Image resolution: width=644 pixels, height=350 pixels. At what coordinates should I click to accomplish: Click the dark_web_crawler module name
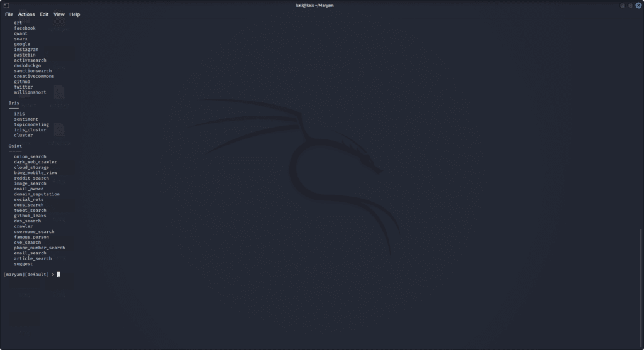(35, 162)
